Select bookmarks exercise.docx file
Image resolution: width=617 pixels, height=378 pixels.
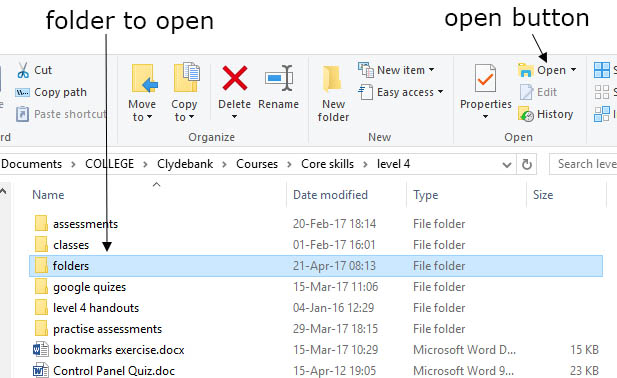click(x=118, y=350)
